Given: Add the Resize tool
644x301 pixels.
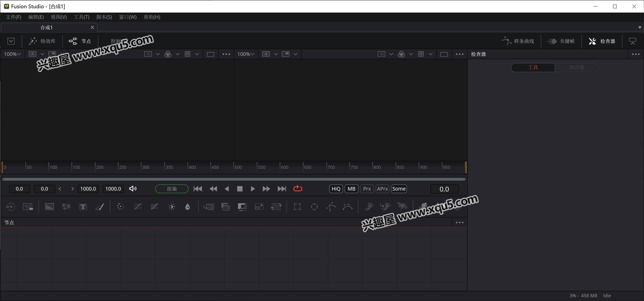Looking at the screenshot, I should point(259,207).
